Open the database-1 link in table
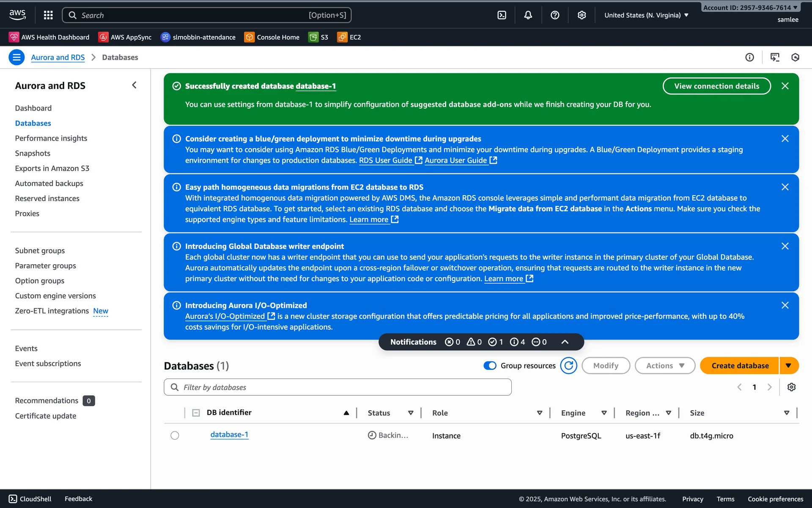The image size is (812, 508). tap(229, 435)
